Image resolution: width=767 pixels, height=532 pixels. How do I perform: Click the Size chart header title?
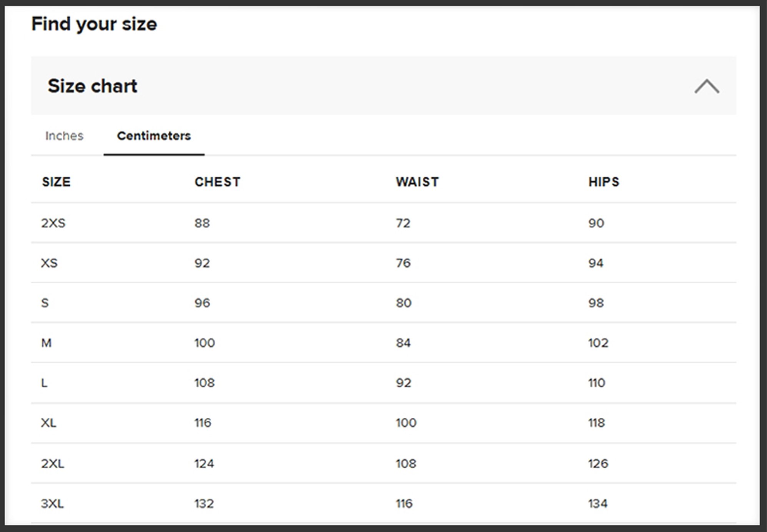coord(92,86)
